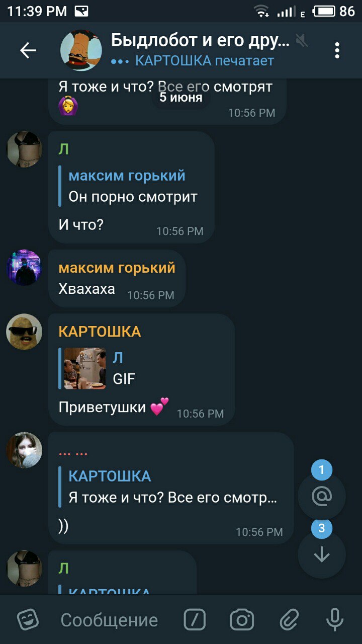
Task: Jump to latest messages down arrow
Action: point(322,554)
